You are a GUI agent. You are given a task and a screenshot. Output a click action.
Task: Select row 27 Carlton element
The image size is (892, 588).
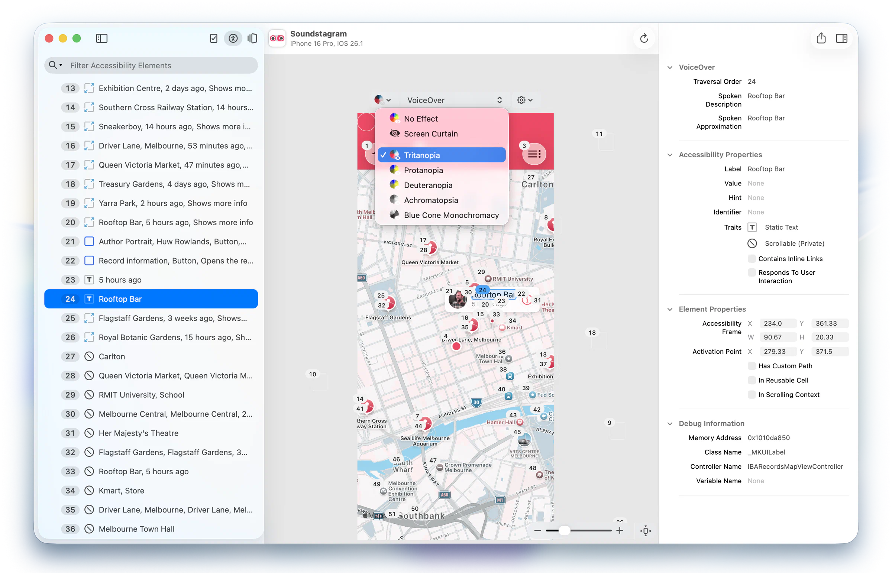tap(151, 356)
